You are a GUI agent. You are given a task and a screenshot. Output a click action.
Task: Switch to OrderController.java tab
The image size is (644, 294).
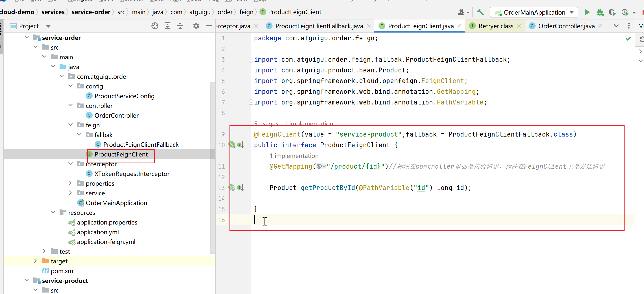pos(566,26)
